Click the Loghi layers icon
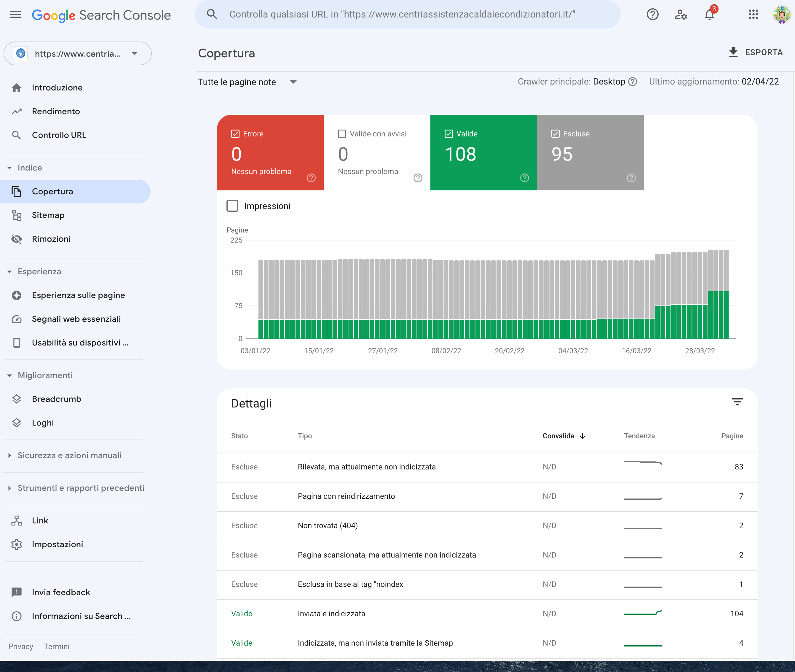 pyautogui.click(x=16, y=423)
